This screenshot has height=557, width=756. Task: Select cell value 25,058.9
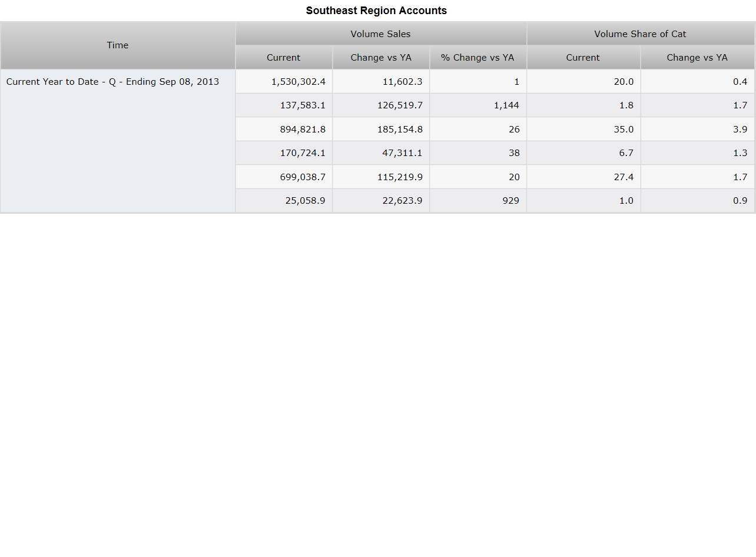[284, 201]
